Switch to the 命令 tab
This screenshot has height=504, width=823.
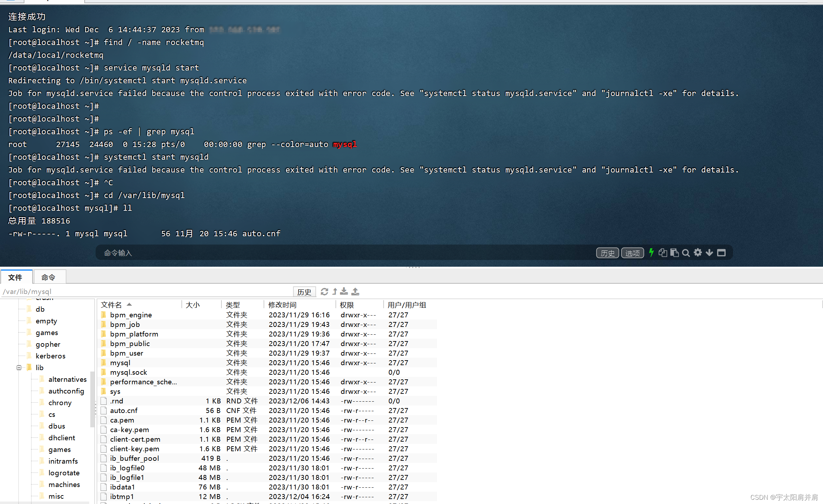coord(49,277)
